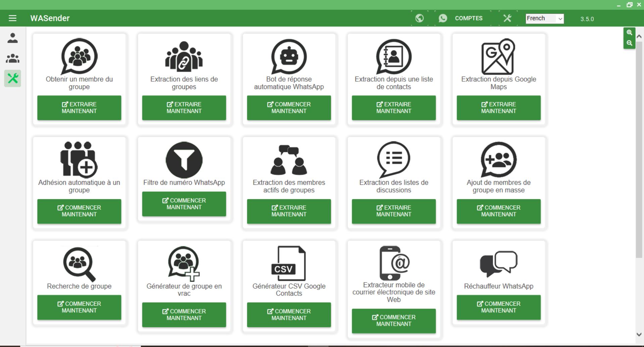The width and height of the screenshot is (644, 347).
Task: Click 'Réchauffeur WhatsApp' label
Action: (x=499, y=286)
